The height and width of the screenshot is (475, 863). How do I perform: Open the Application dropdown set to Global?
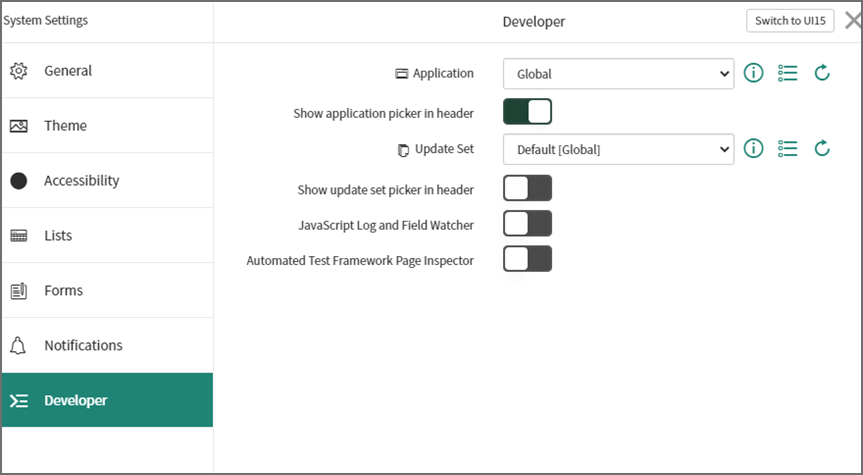[619, 73]
